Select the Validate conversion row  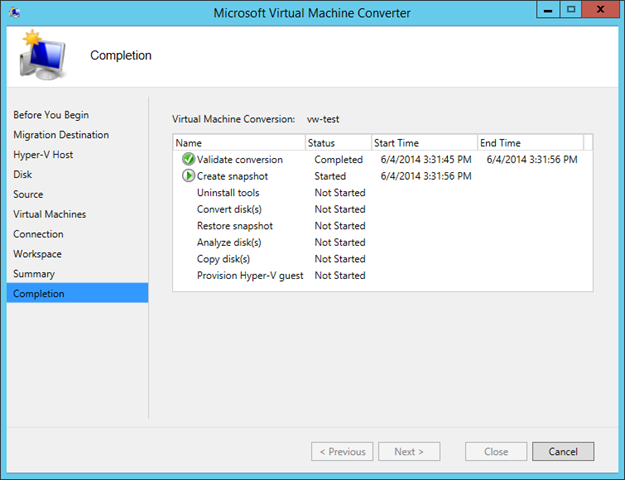click(x=383, y=159)
